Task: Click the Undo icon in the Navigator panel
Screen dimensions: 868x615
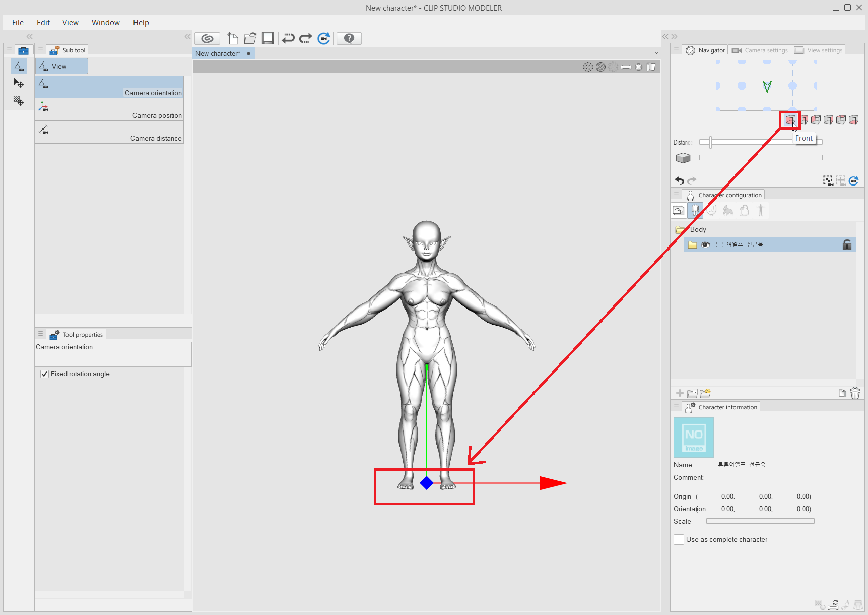Action: click(x=680, y=180)
